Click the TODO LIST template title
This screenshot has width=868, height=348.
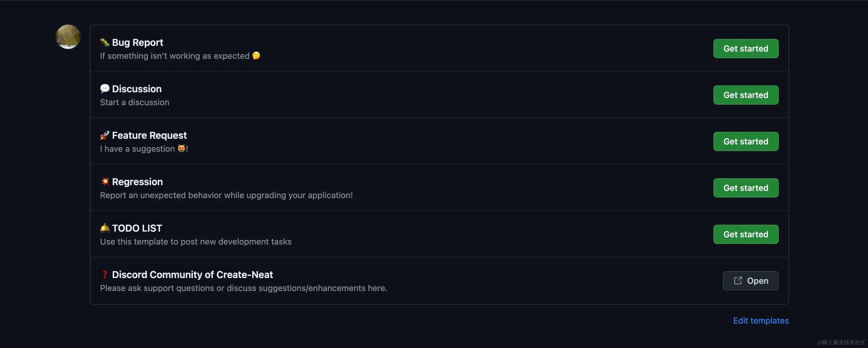pyautogui.click(x=137, y=228)
